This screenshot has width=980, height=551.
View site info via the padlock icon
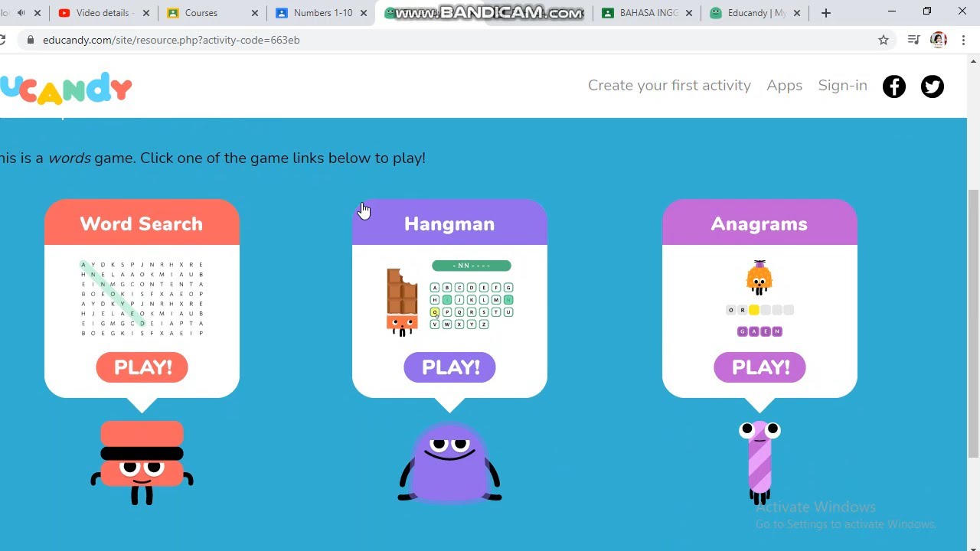point(30,40)
